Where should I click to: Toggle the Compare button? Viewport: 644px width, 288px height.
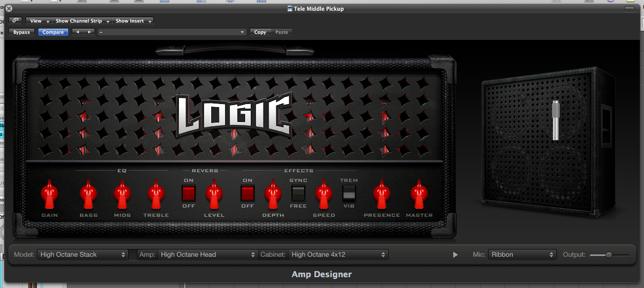53,32
